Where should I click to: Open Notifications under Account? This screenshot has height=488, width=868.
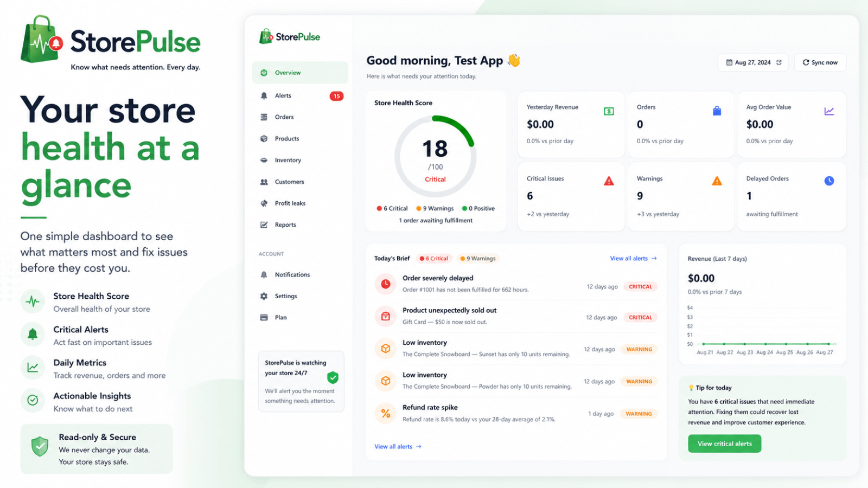[300, 275]
